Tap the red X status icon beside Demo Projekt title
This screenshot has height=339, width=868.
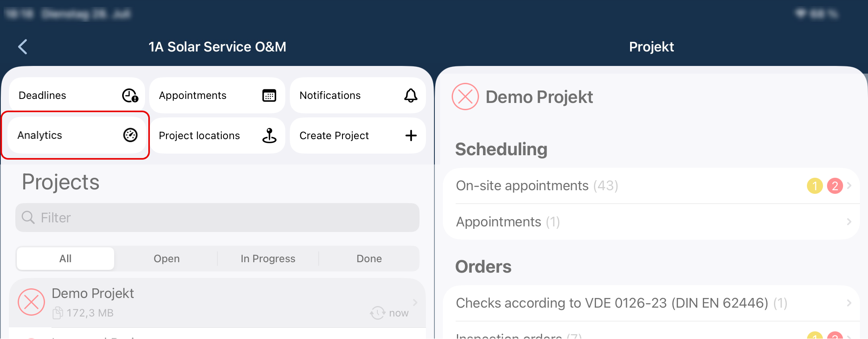465,97
